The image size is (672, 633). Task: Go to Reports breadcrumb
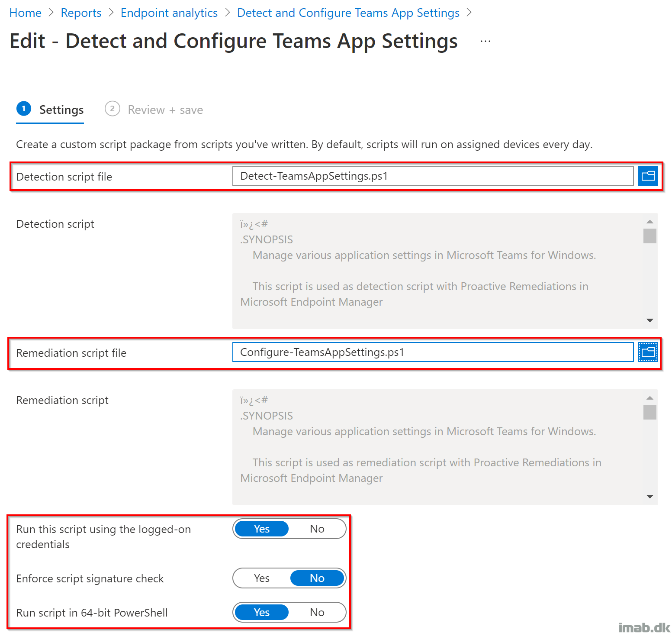[81, 13]
